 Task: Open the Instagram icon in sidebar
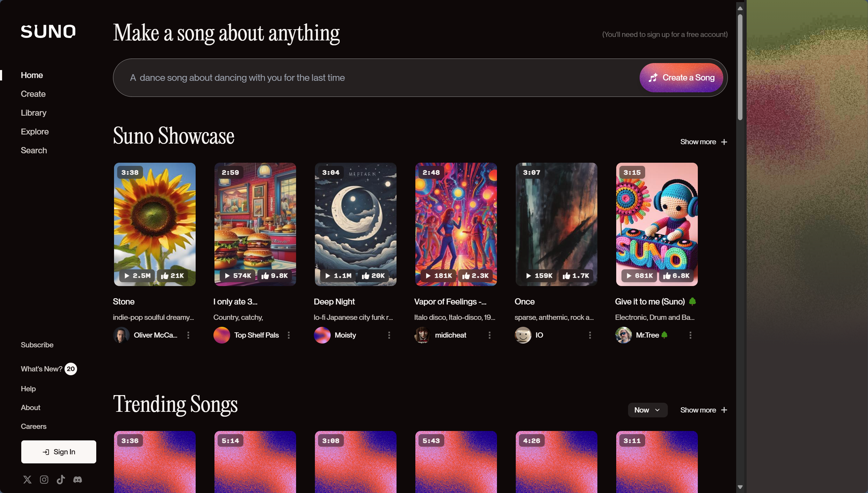(44, 479)
